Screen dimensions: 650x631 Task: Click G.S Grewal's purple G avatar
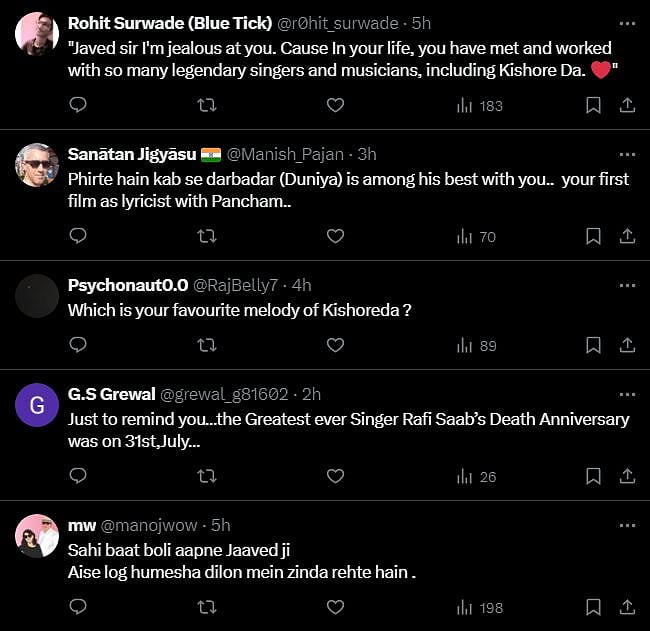tap(37, 406)
